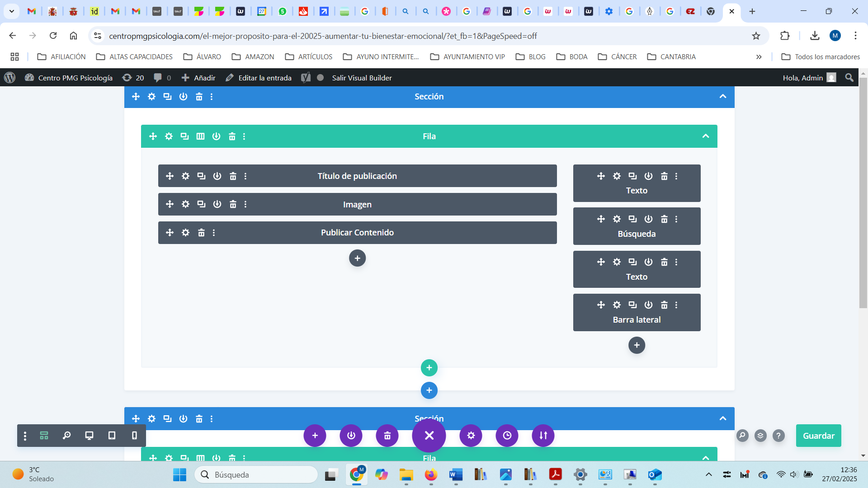This screenshot has width=868, height=488.
Task: Add new row with green plus button
Action: click(429, 368)
